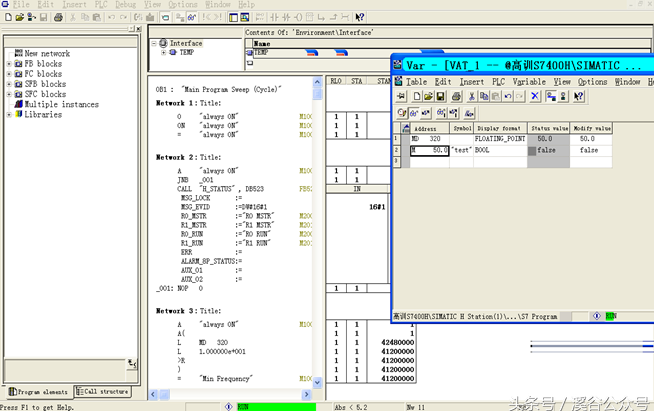
Task: Expand the FB blocks tree node
Action: (9, 64)
